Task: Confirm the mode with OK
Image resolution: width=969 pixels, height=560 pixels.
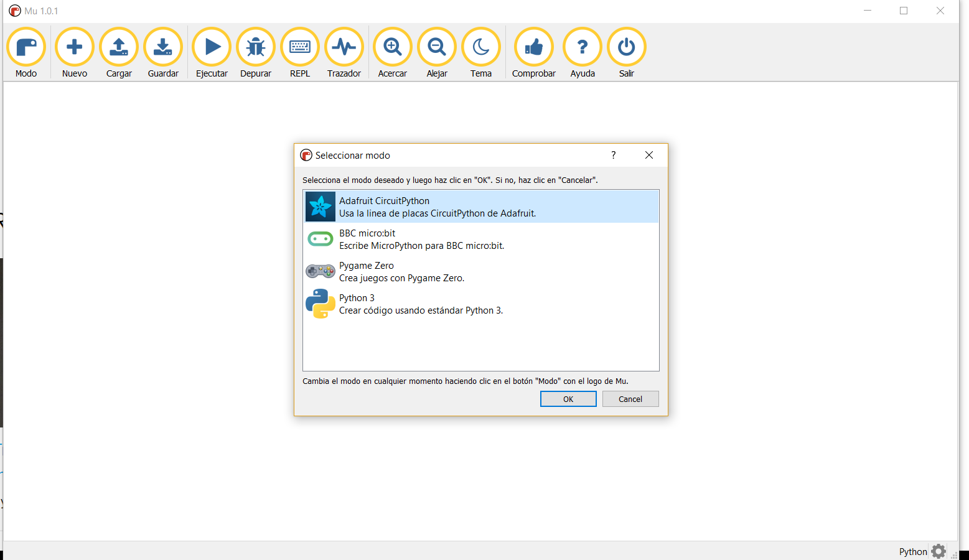Action: click(568, 399)
